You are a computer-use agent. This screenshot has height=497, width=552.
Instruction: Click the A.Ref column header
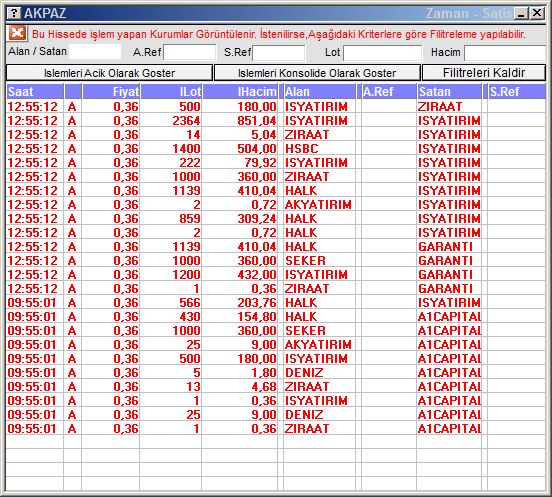pyautogui.click(x=389, y=92)
